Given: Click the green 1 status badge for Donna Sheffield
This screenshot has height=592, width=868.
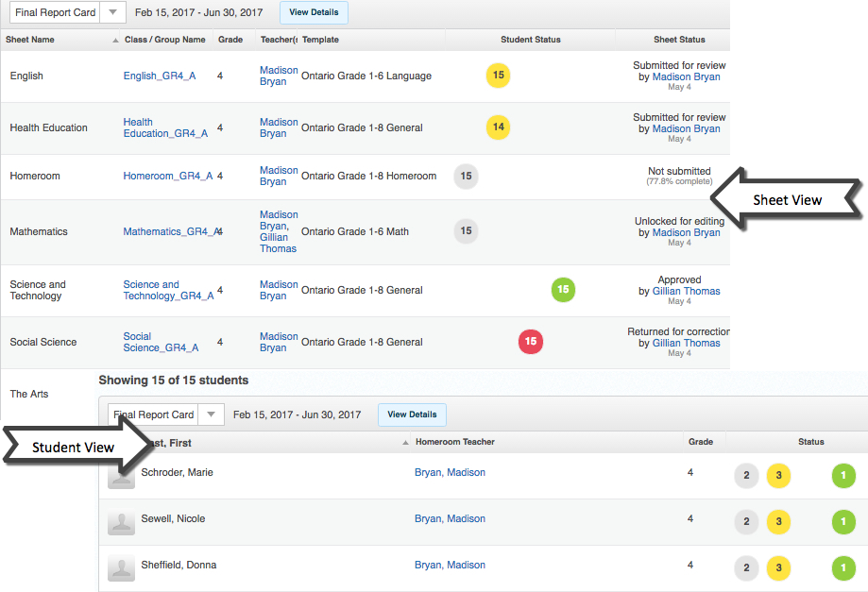Looking at the screenshot, I should pos(843,568).
